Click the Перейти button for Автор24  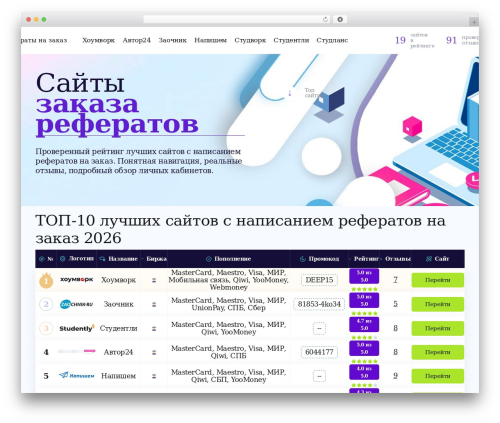(x=438, y=352)
